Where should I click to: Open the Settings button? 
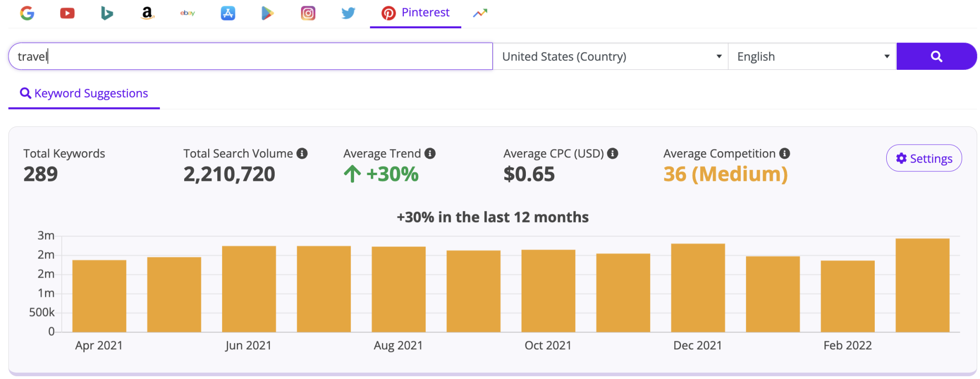coord(924,158)
